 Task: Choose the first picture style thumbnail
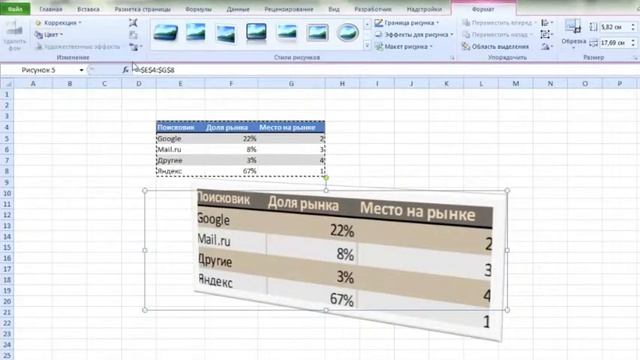tap(165, 33)
